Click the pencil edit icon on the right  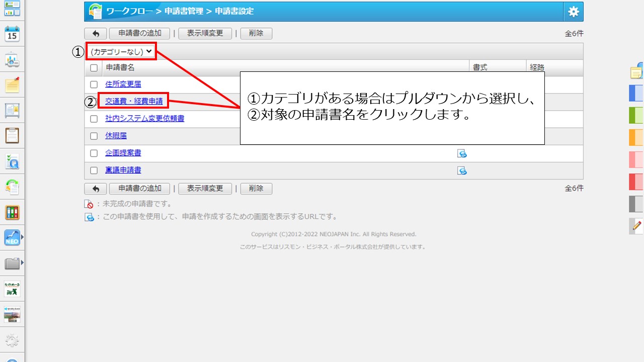pyautogui.click(x=636, y=226)
